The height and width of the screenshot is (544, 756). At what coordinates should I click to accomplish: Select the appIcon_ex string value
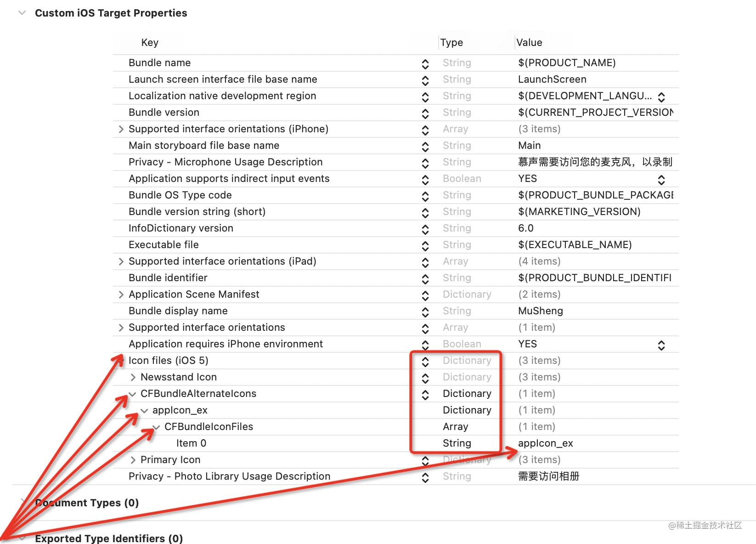[x=546, y=443]
